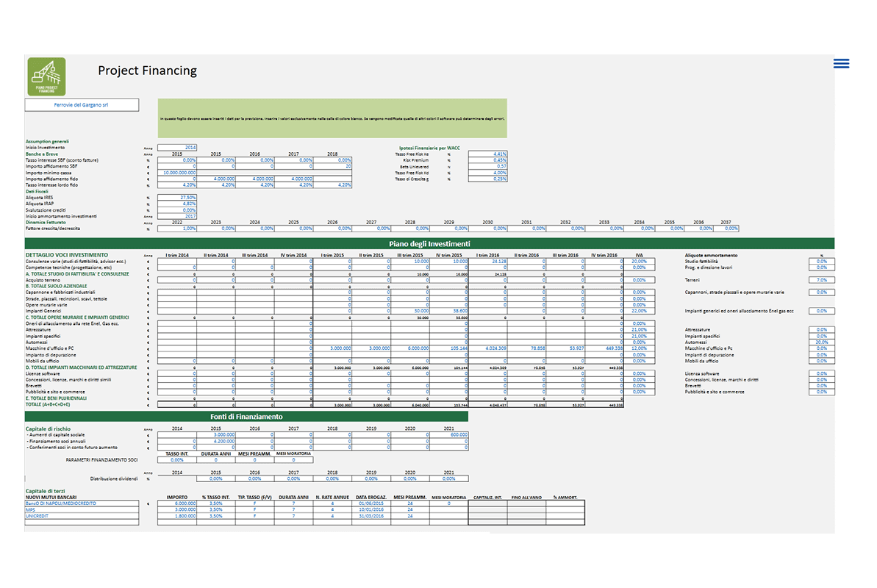877x588 pixels.
Task: Select the Beta Unlevered value 0,57
Action: (x=487, y=166)
